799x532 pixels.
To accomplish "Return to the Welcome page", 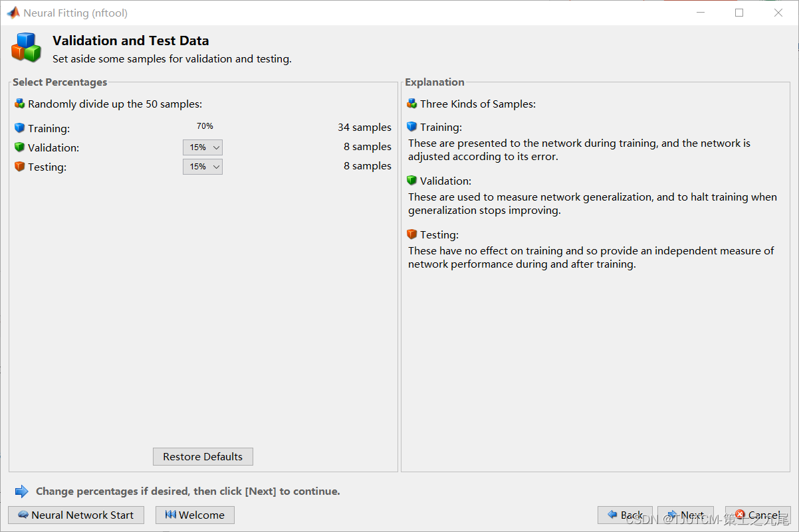I will coord(195,515).
